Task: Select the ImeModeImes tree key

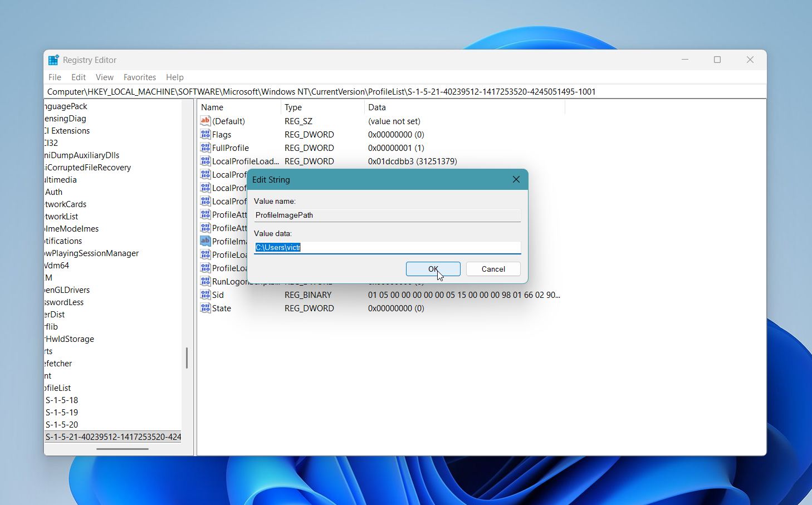Action: click(71, 229)
